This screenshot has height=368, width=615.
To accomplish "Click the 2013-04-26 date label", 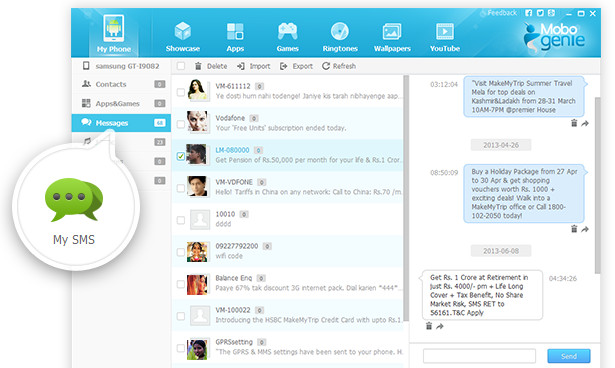I will point(501,145).
